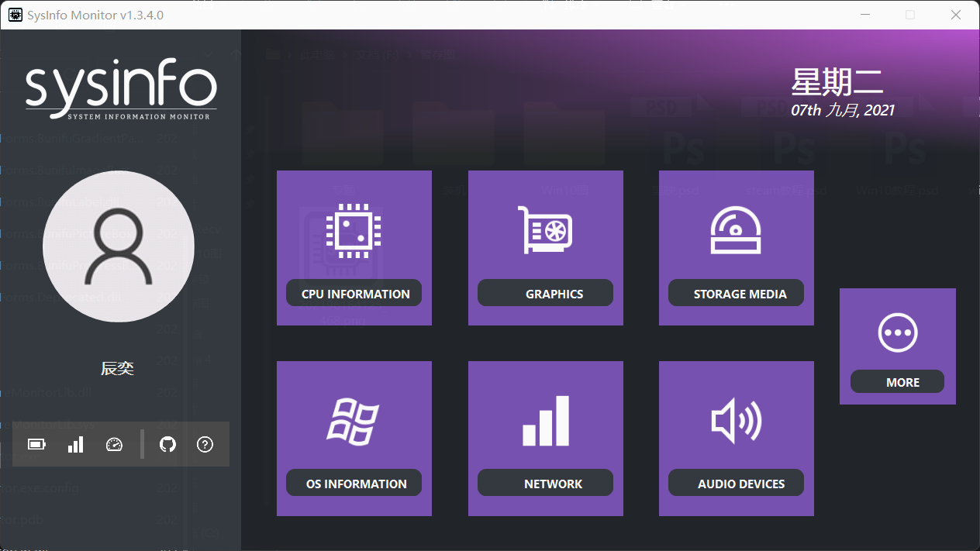
Task: Open the storage disk drive icon
Action: (736, 231)
